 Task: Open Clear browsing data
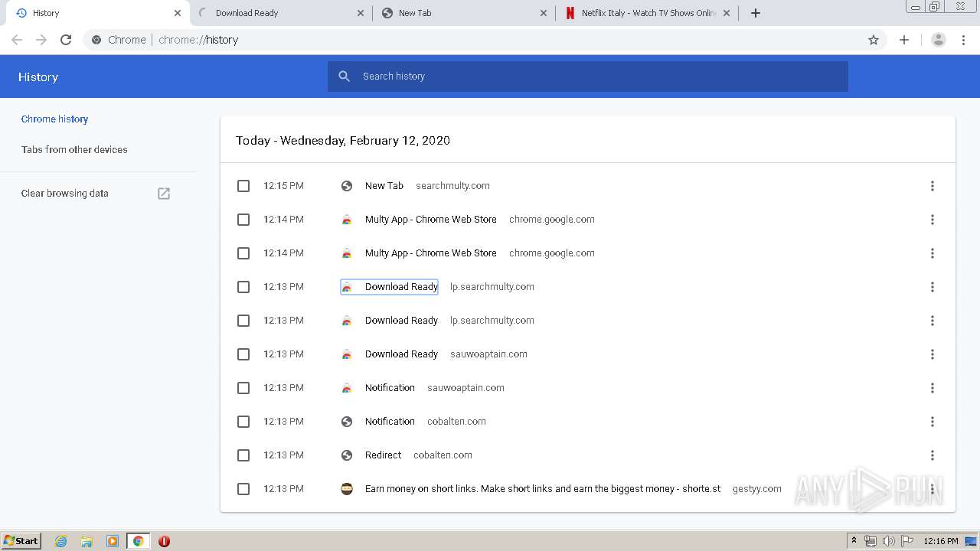pos(65,194)
